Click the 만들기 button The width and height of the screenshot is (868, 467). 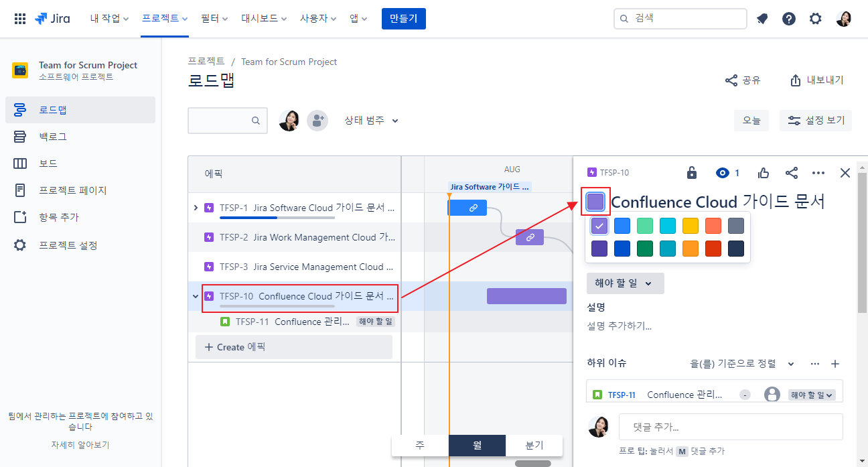[404, 19]
